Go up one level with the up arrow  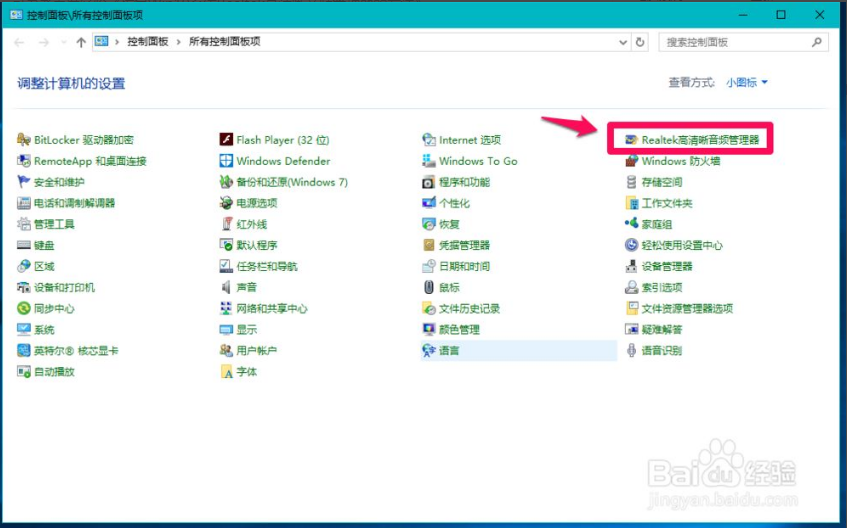(81, 42)
